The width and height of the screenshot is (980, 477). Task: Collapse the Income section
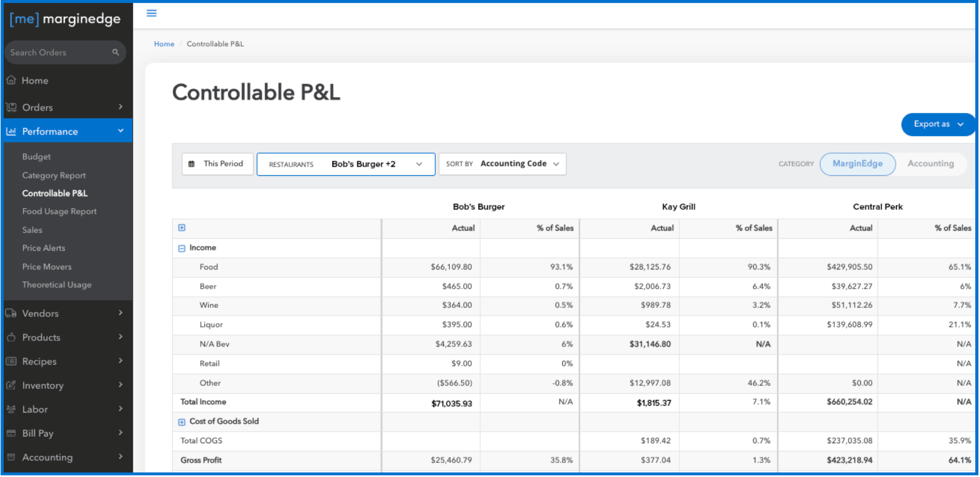click(x=182, y=249)
